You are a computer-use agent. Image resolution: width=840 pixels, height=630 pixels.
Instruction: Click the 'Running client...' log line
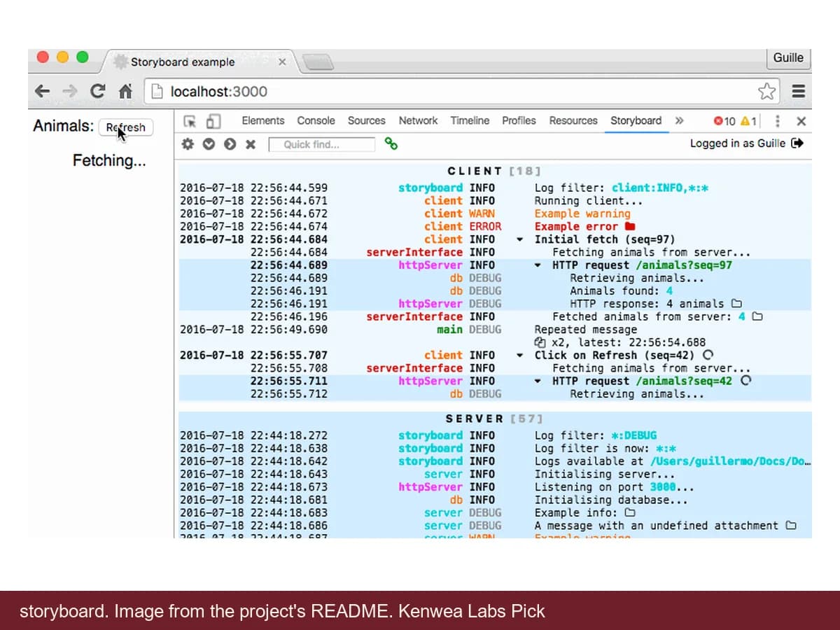click(589, 201)
